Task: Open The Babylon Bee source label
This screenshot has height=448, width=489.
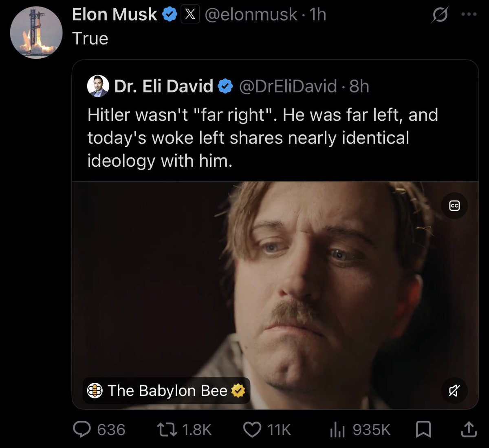Action: coord(166,391)
